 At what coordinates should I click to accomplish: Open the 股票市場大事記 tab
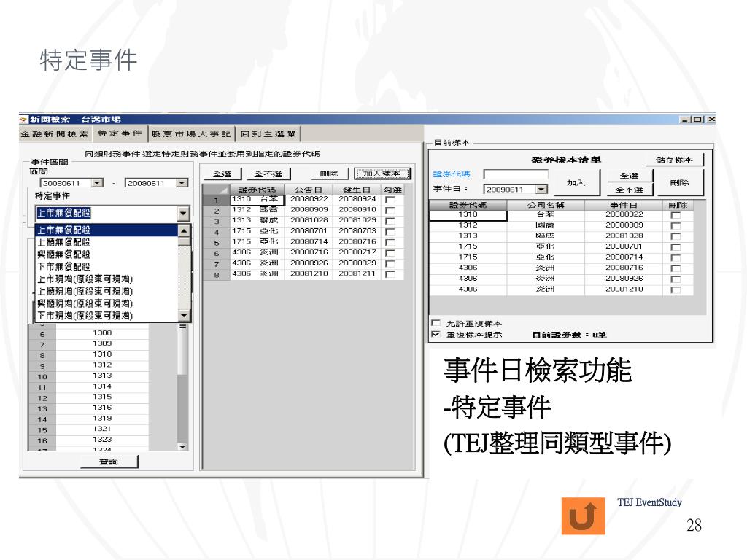pos(191,134)
